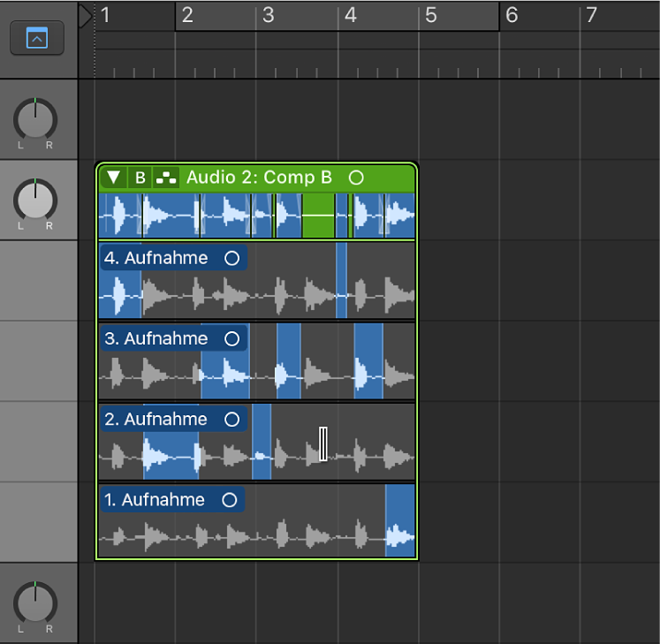
Task: Click the circle icon on 1. Aufnahme take
Action: pos(230,500)
